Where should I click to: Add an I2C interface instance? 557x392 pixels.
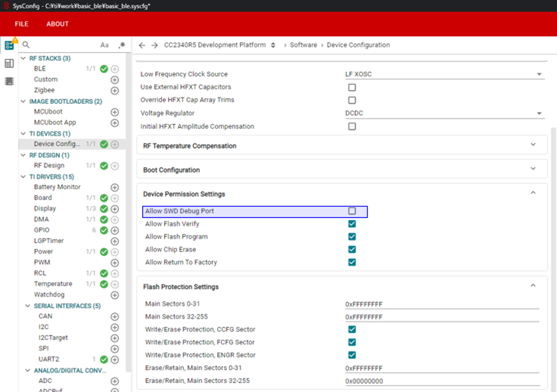[x=115, y=327]
